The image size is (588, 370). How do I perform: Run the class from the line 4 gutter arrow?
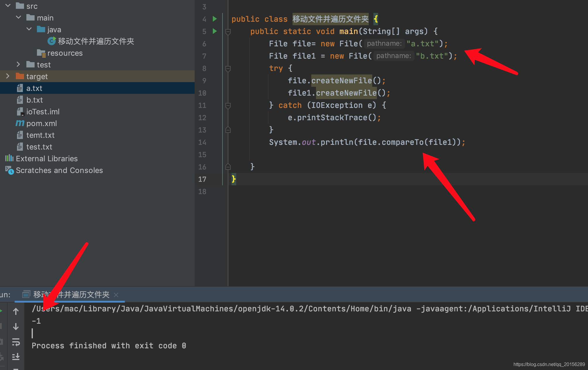click(x=215, y=19)
